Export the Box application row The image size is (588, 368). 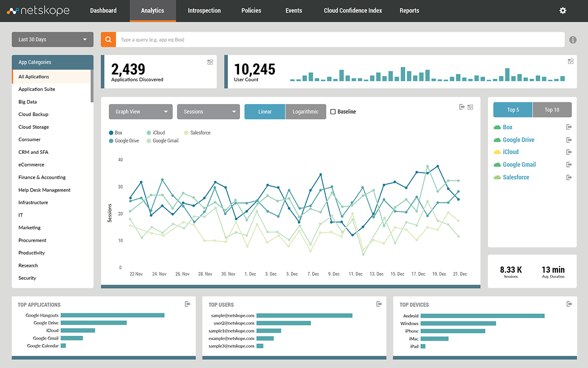click(568, 127)
